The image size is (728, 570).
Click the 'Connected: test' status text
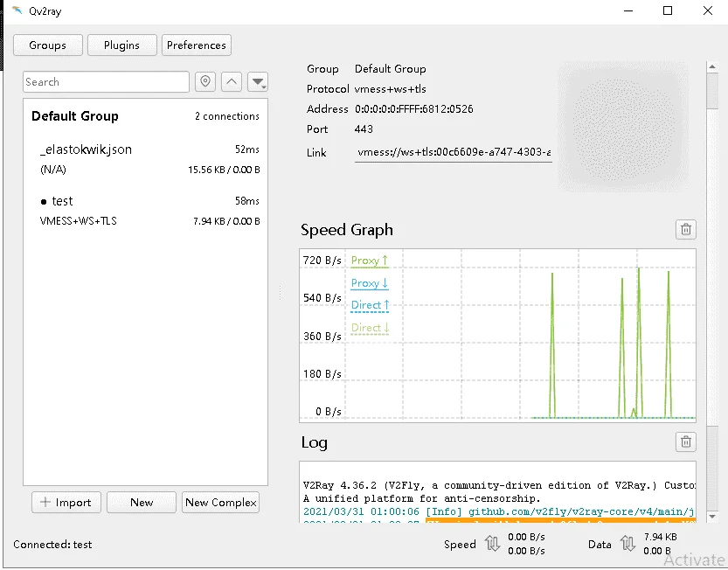[52, 545]
